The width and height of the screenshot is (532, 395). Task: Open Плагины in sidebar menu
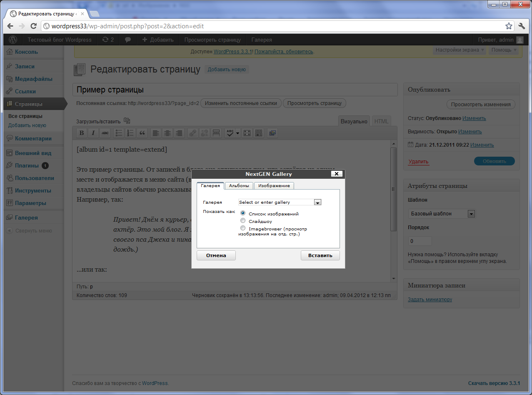tap(27, 165)
